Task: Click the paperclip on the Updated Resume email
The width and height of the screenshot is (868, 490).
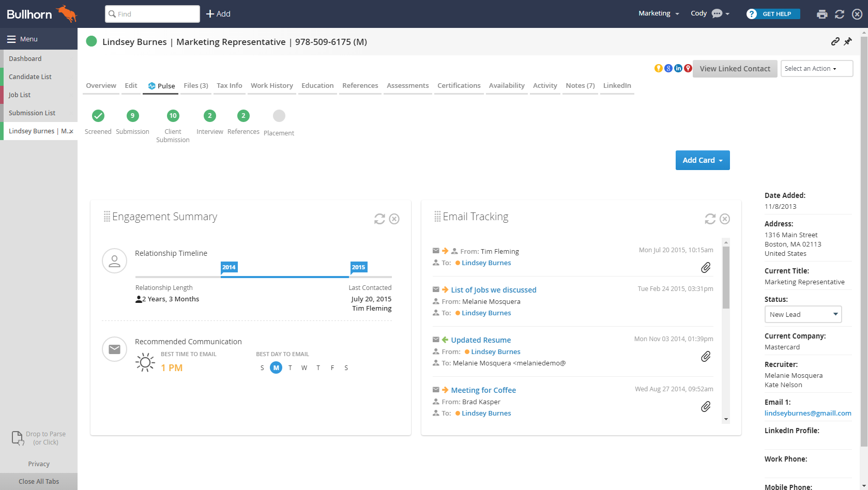Action: pyautogui.click(x=706, y=356)
